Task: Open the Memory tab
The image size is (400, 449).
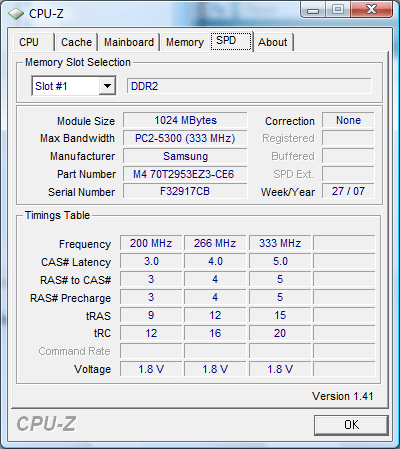Action: coord(185,42)
